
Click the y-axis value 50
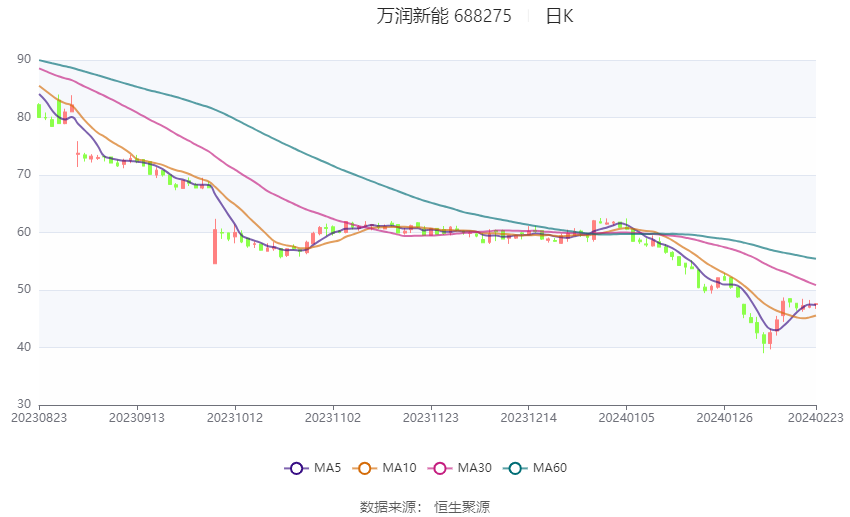point(24,289)
